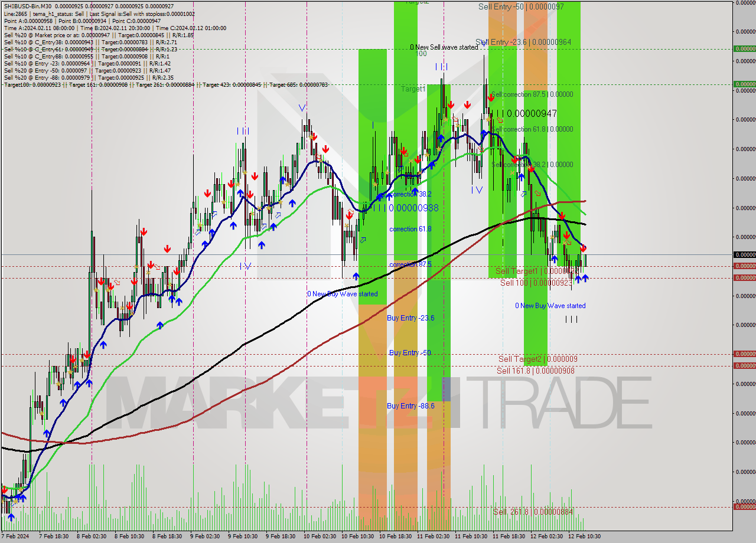756x543 pixels.
Task: Select the 'Sell %10 @ C_Entry38' line
Action: tap(90, 42)
